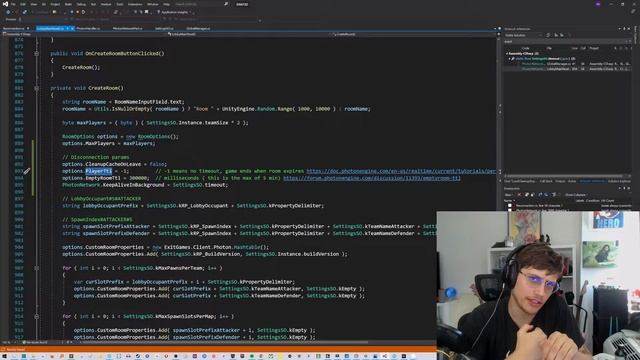
Task: Open the Entire Solution scope dropdown
Action: tap(523, 35)
